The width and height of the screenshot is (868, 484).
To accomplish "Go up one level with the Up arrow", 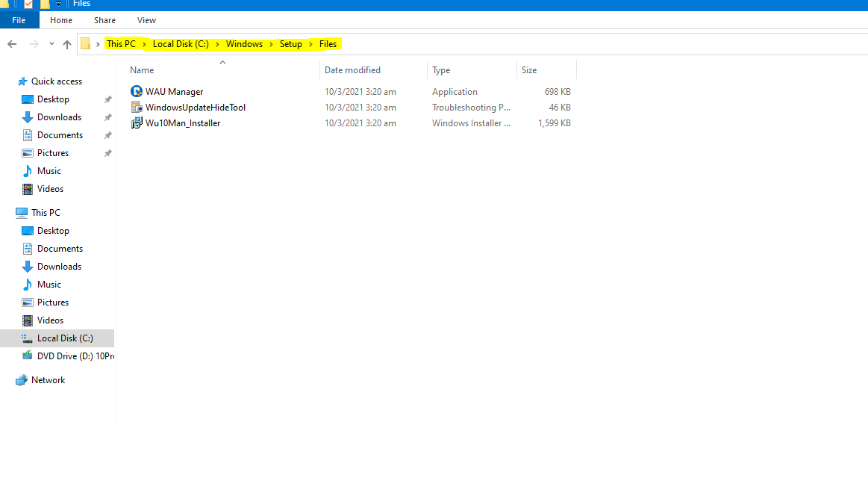I will [67, 44].
